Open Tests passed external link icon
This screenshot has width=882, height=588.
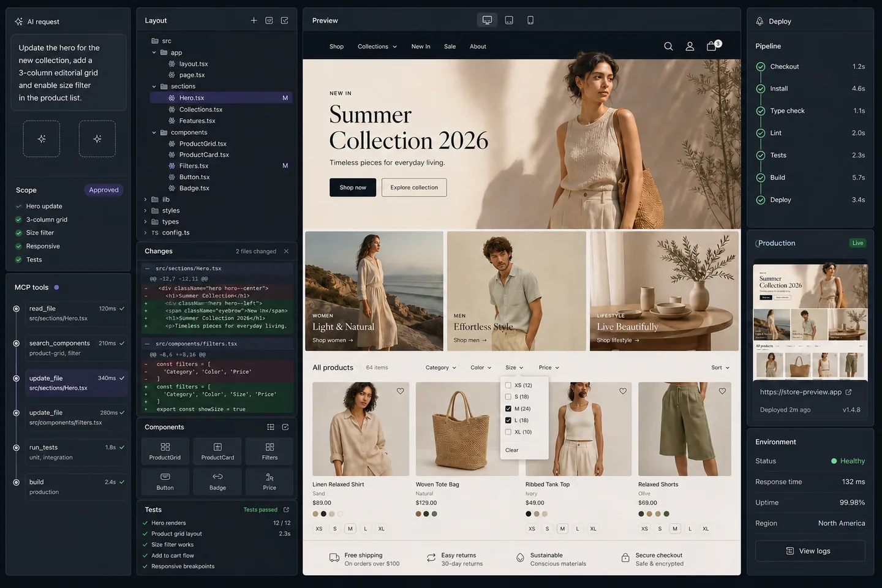[x=286, y=510]
